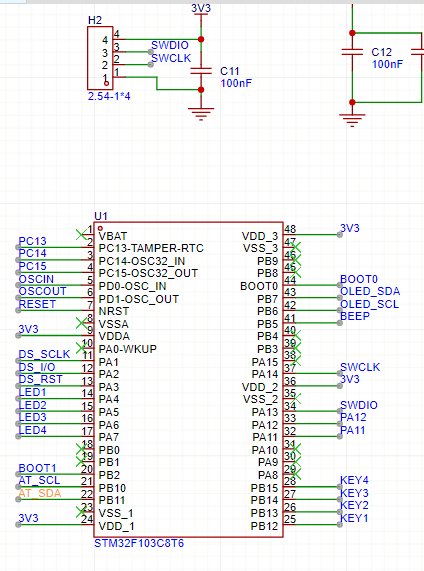Click the 3V3 label on VDDA pin 9
Screen dimensions: 424x571
click(x=28, y=329)
